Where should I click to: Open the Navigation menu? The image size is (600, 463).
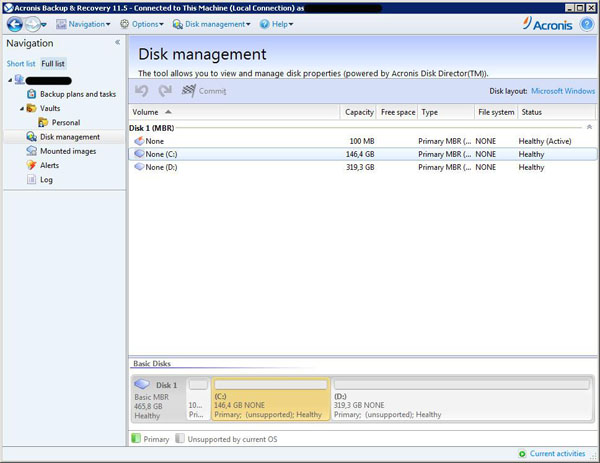pyautogui.click(x=83, y=24)
